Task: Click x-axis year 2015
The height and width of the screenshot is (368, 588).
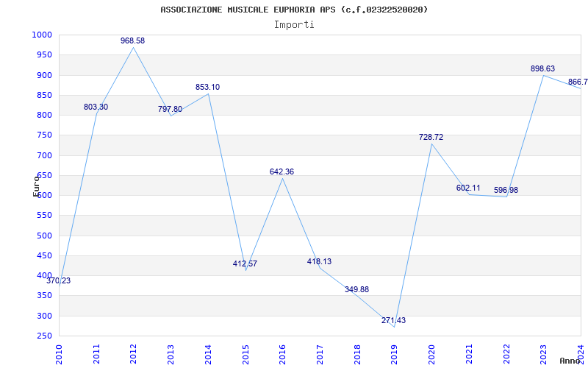Action: point(245,354)
